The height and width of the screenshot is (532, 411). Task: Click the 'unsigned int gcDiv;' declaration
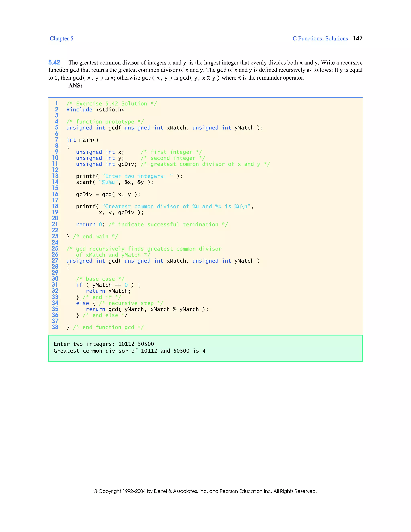(107, 164)
